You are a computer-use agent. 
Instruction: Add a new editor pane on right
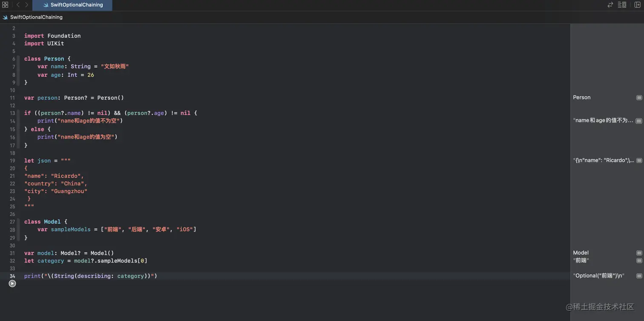[x=637, y=5]
